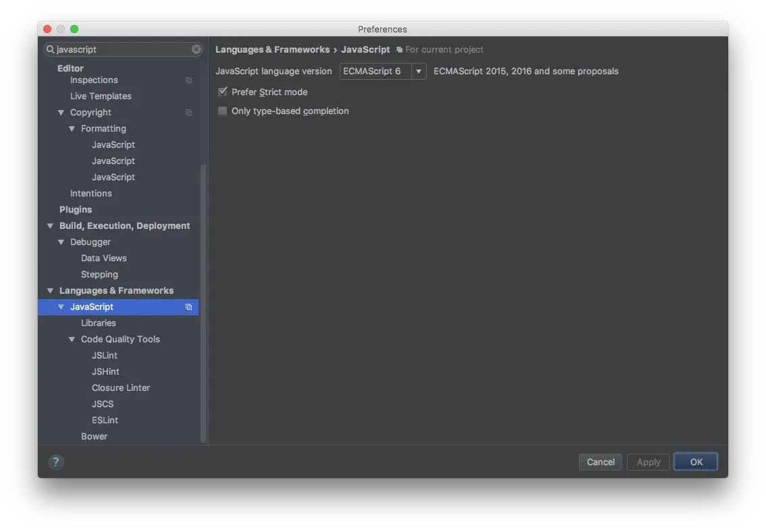The height and width of the screenshot is (532, 766).
Task: Collapse the Debugger section arrow
Action: point(61,242)
